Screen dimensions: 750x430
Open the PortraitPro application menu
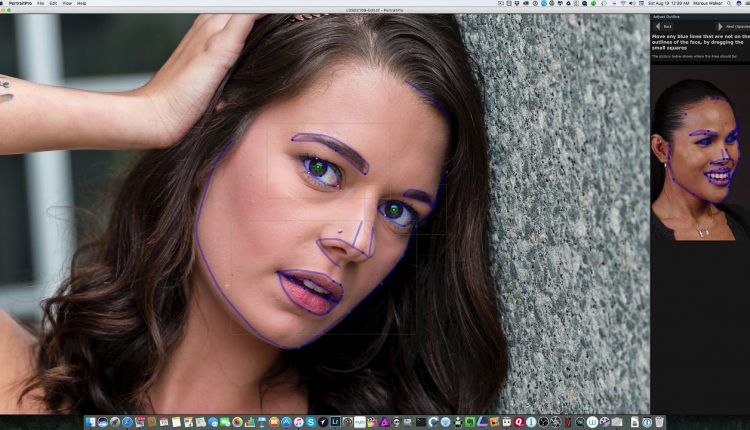coord(21,3)
